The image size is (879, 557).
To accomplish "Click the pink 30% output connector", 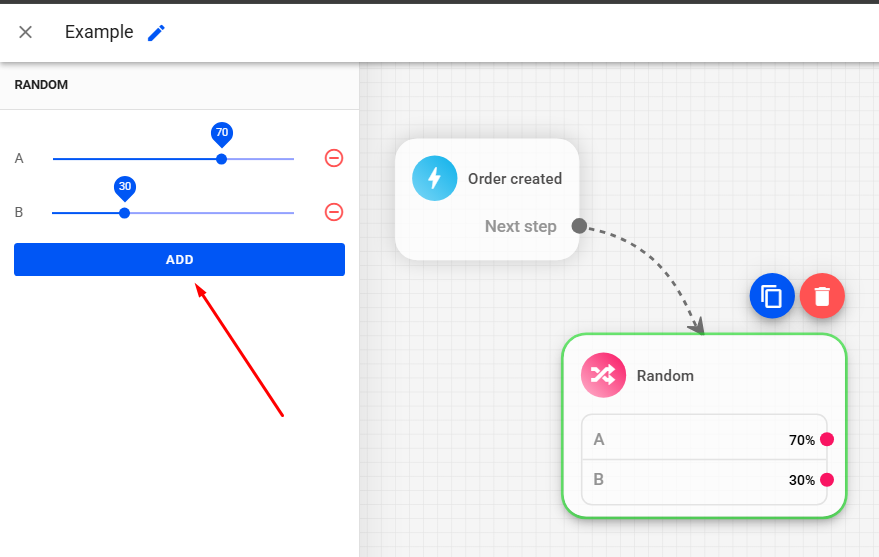I will [827, 480].
